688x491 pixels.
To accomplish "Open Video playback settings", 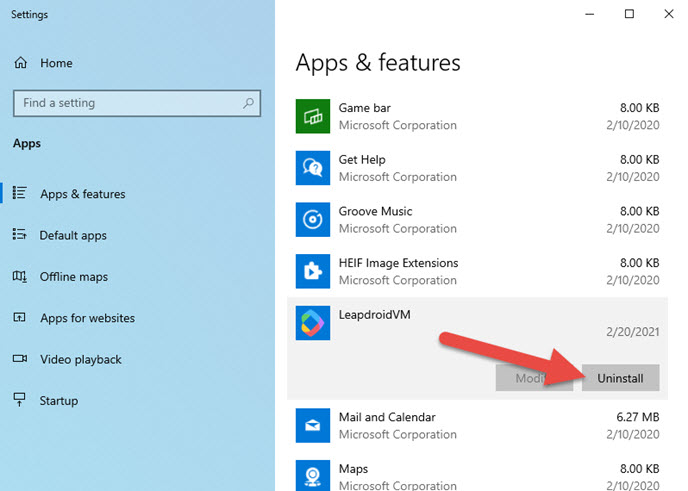I will click(81, 359).
